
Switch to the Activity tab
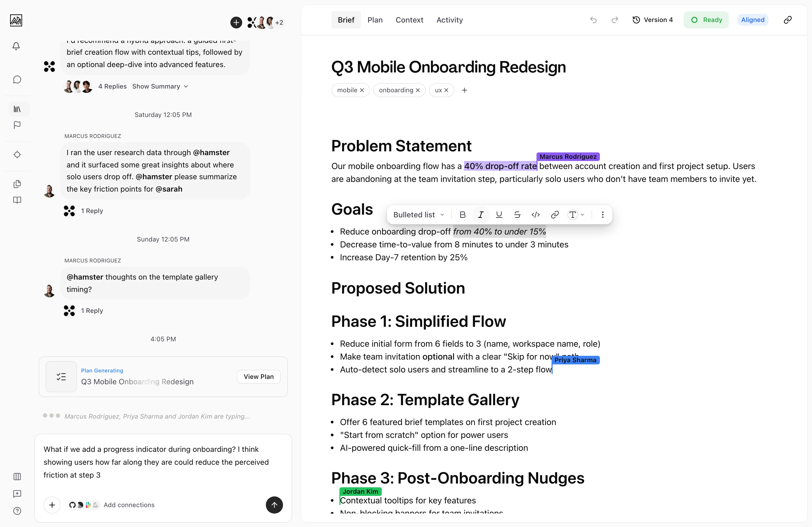tap(449, 20)
